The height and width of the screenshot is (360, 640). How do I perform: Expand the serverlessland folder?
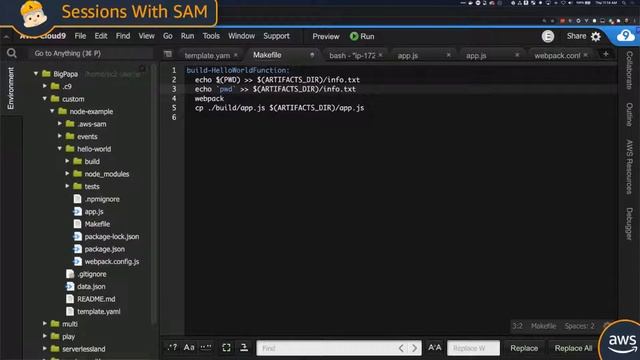[44, 349]
